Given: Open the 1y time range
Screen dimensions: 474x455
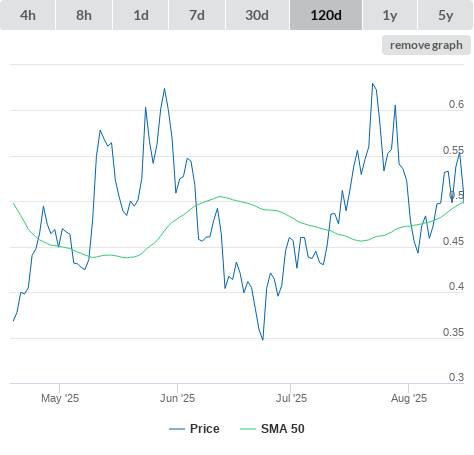Looking at the screenshot, I should click(390, 15).
